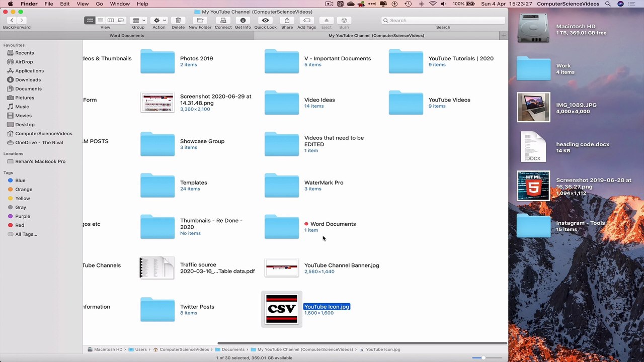Image resolution: width=644 pixels, height=362 pixels.
Task: Click the Add Tags toolbar icon
Action: click(x=307, y=20)
